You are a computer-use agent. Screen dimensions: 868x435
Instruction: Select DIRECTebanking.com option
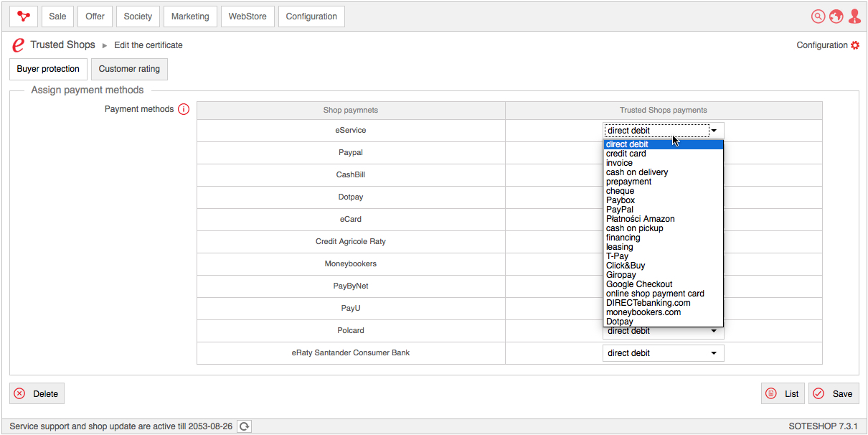point(664,303)
